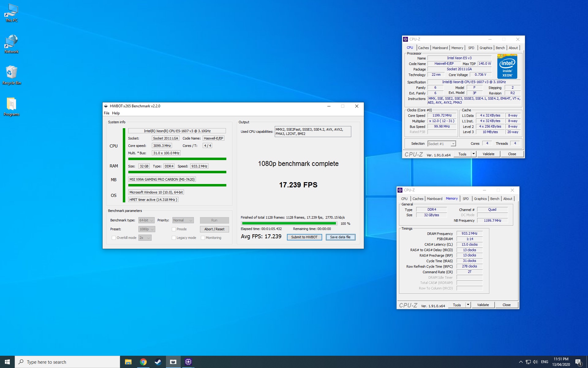588x368 pixels.
Task: Click Intel Xeon logo in CPU-Z
Action: click(x=507, y=66)
